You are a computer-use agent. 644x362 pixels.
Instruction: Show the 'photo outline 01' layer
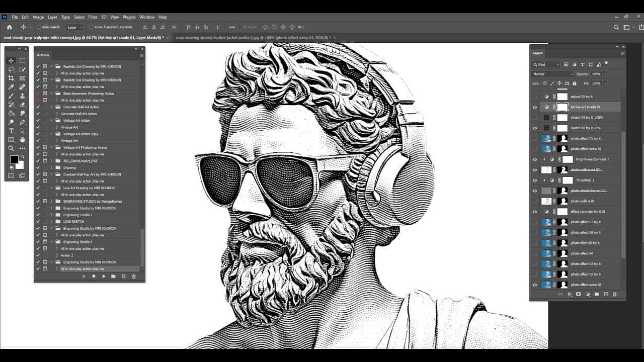pyautogui.click(x=535, y=201)
